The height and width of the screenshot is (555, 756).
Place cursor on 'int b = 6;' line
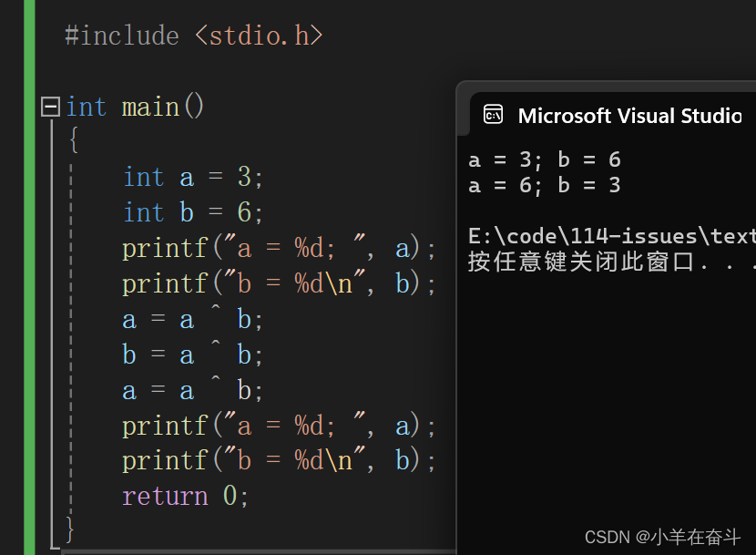192,212
